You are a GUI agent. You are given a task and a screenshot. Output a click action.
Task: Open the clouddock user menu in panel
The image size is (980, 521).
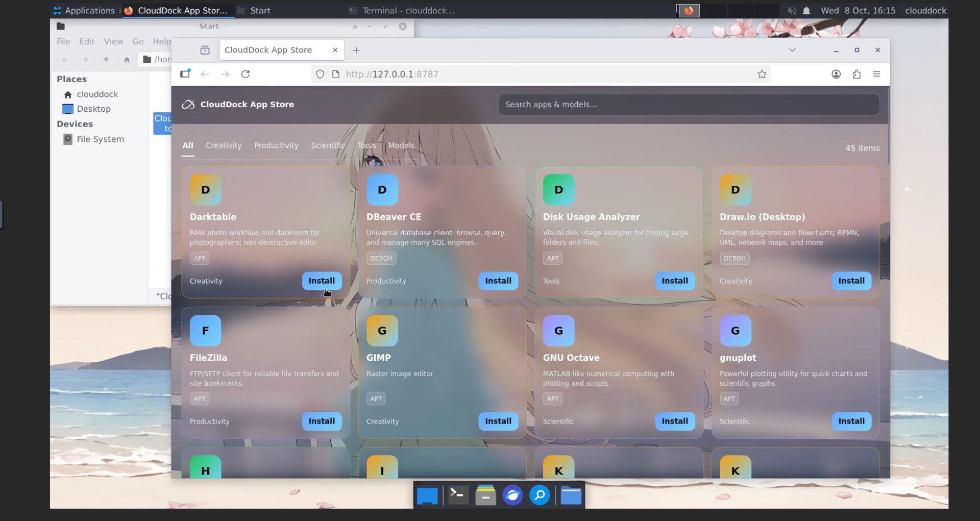(x=925, y=11)
